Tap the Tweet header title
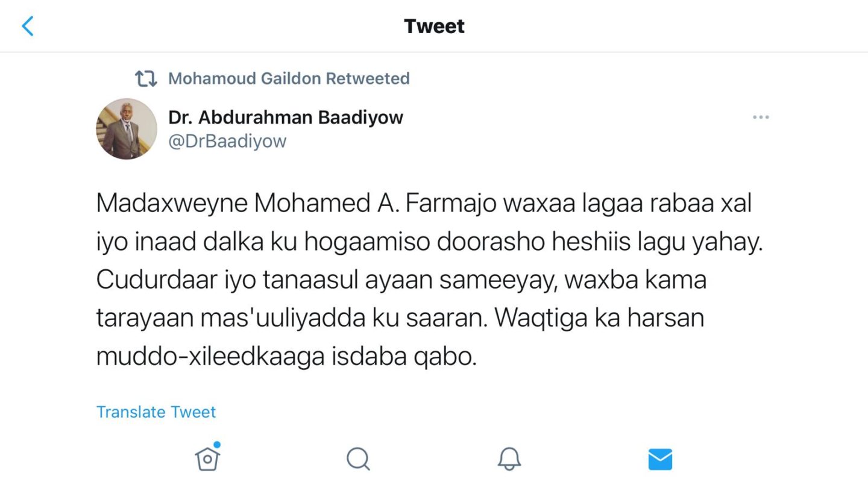 click(x=434, y=27)
